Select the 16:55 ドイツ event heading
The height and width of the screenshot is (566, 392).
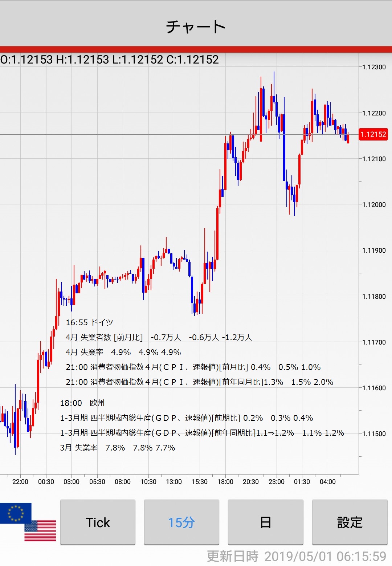[x=89, y=322]
